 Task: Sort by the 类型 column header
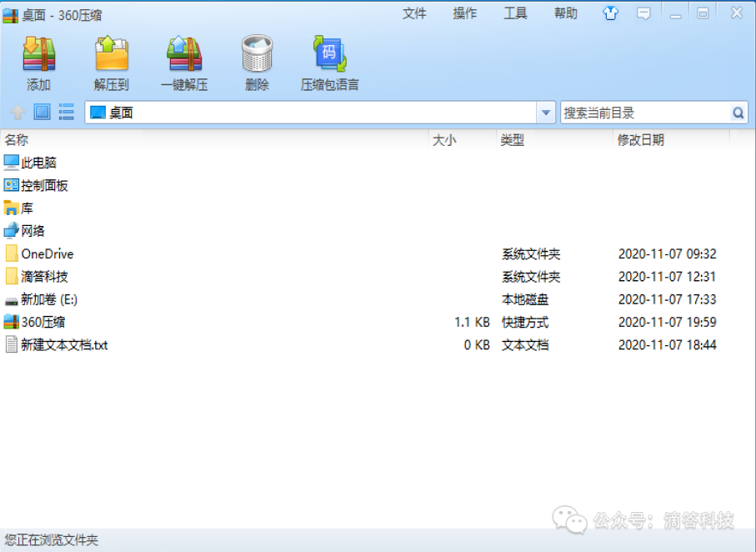tap(512, 140)
